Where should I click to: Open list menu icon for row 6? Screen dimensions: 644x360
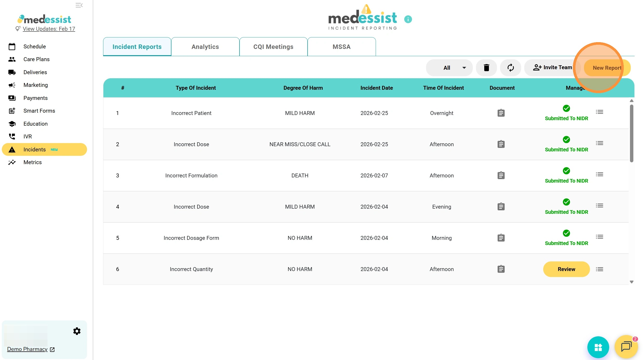tap(599, 269)
